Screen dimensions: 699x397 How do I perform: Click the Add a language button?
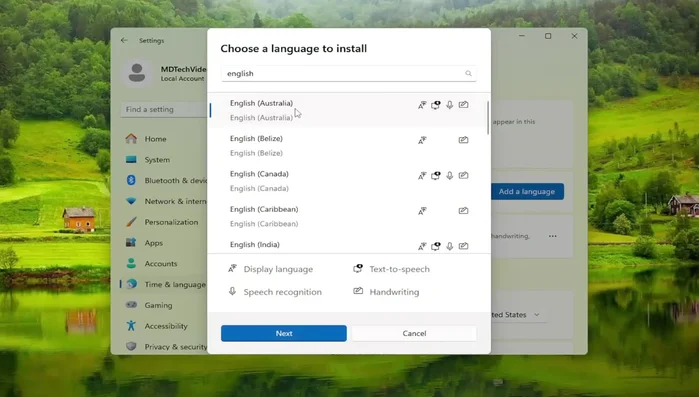point(527,192)
